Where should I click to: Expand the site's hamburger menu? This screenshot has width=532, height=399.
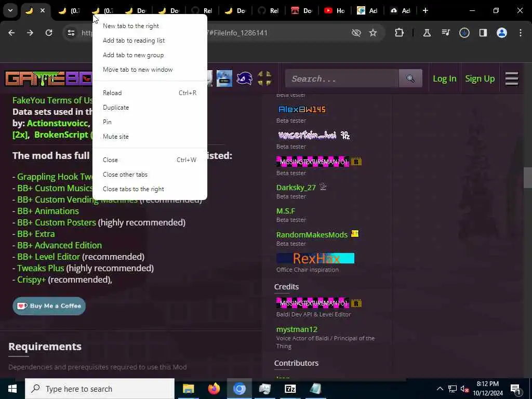click(x=512, y=78)
